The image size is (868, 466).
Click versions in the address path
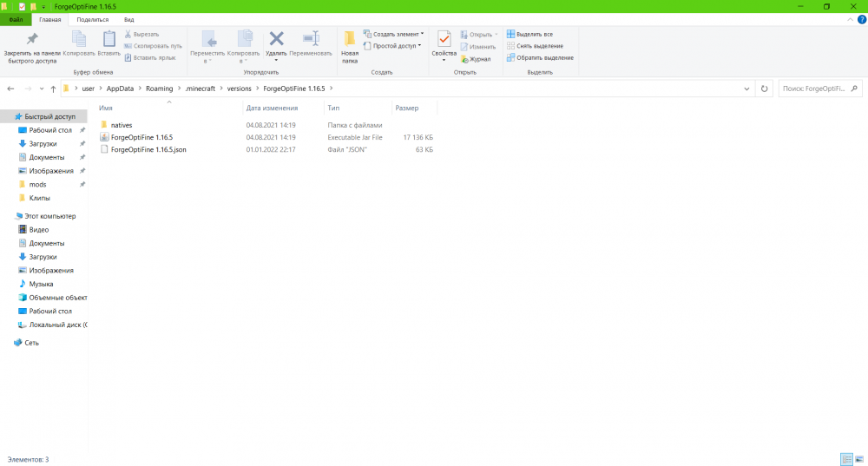coord(240,89)
